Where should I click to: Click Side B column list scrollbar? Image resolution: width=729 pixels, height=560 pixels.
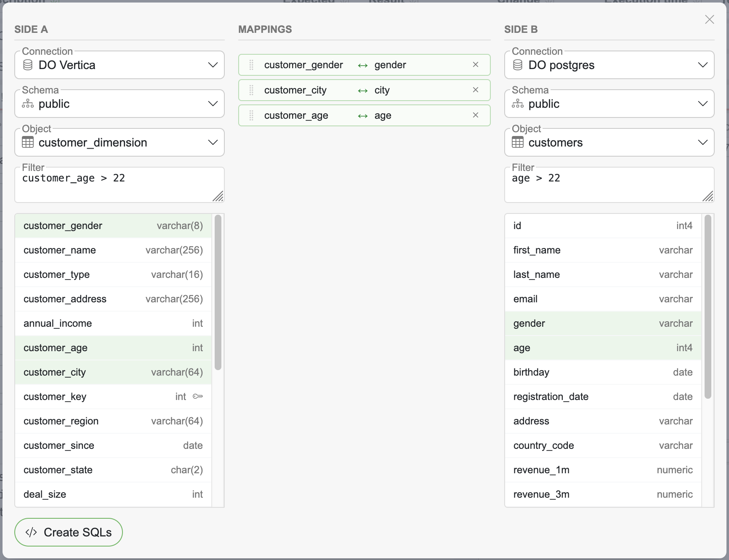tap(708, 307)
